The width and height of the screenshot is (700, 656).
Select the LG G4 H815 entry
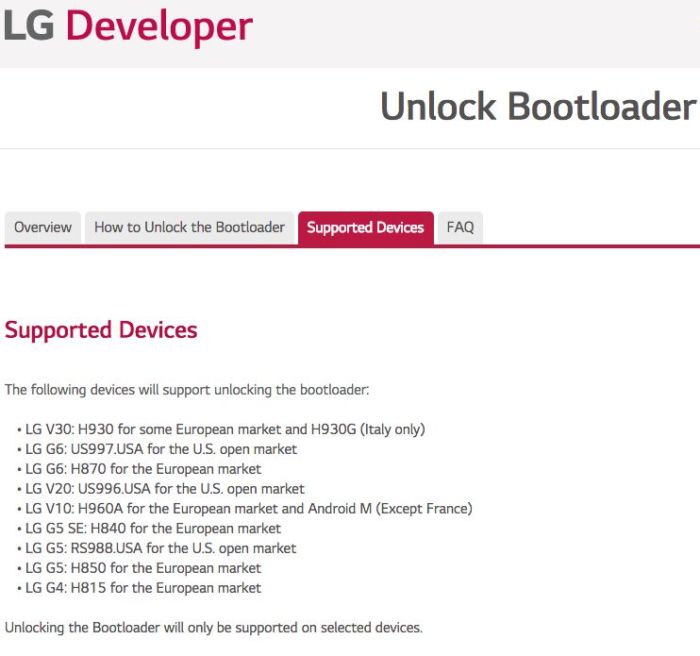[143, 588]
